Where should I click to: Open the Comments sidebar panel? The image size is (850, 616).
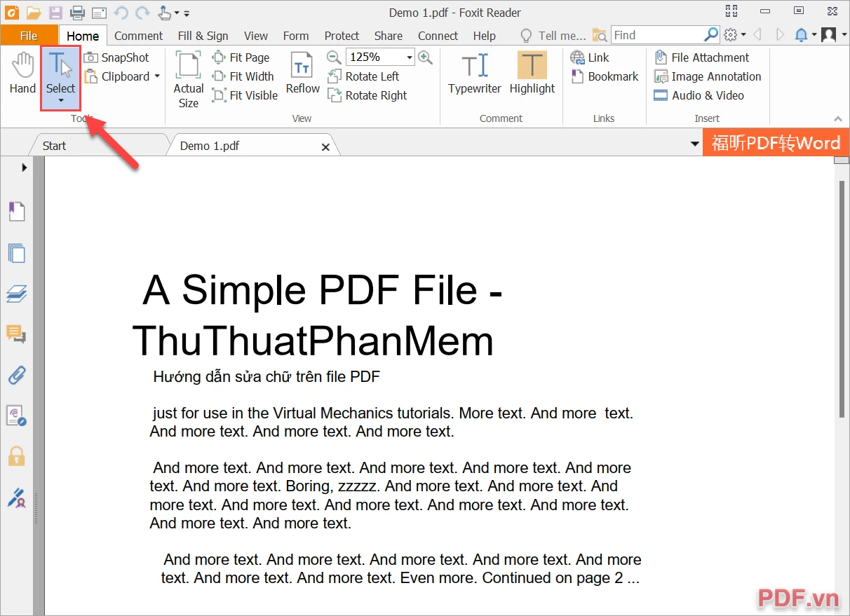pos(16,334)
